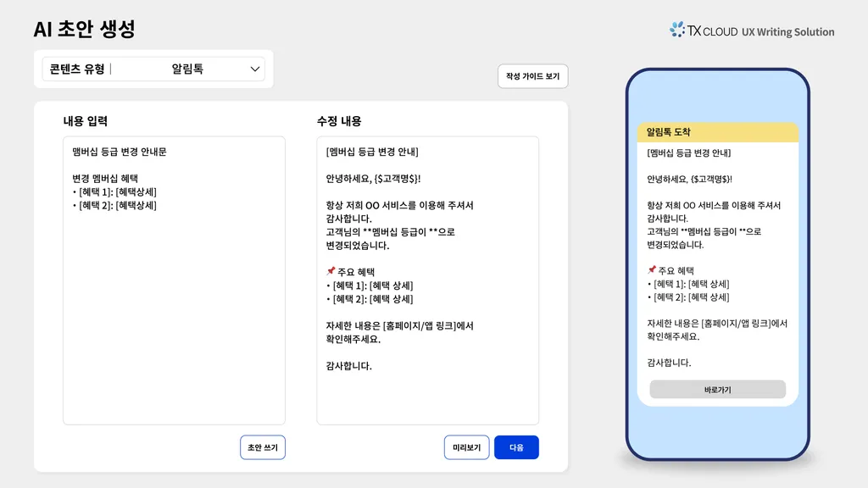
Task: Select the 알림톡 value in content type box
Action: pyautogui.click(x=187, y=69)
